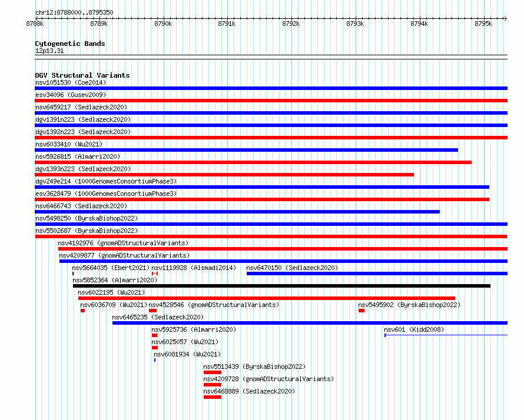
Task: Open nsv6465235 (Sedlazeck2020) label
Action: click(x=158, y=317)
